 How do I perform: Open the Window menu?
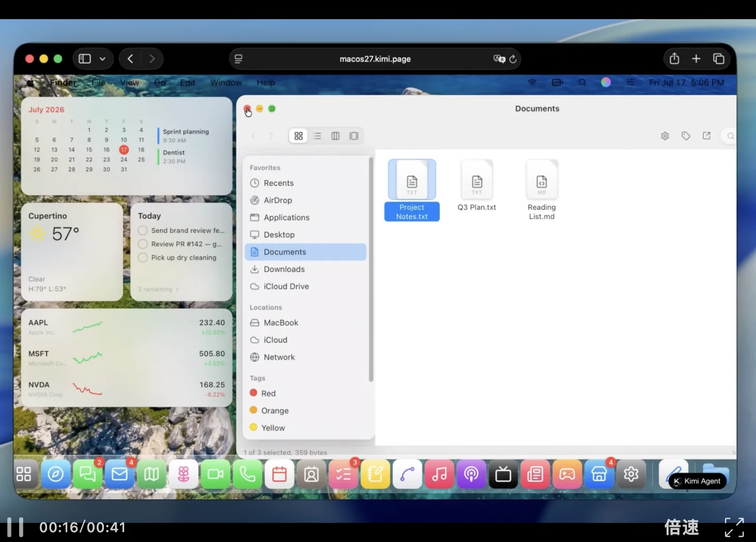(x=226, y=83)
